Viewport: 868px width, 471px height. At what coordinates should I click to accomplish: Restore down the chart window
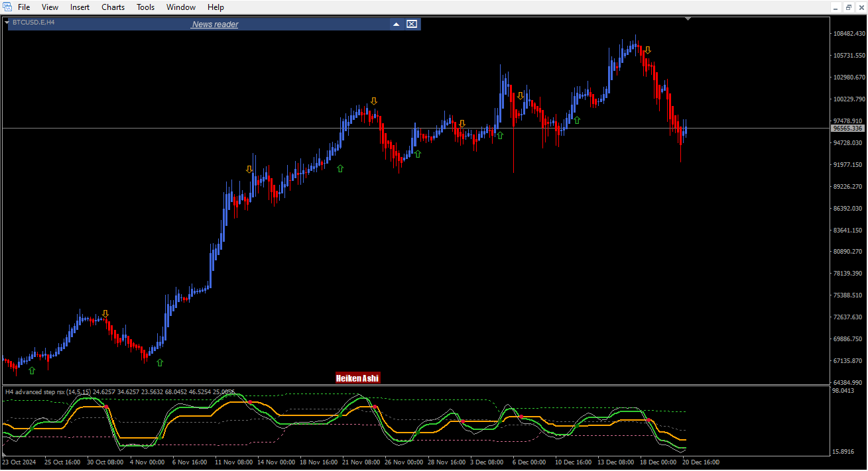coord(849,7)
